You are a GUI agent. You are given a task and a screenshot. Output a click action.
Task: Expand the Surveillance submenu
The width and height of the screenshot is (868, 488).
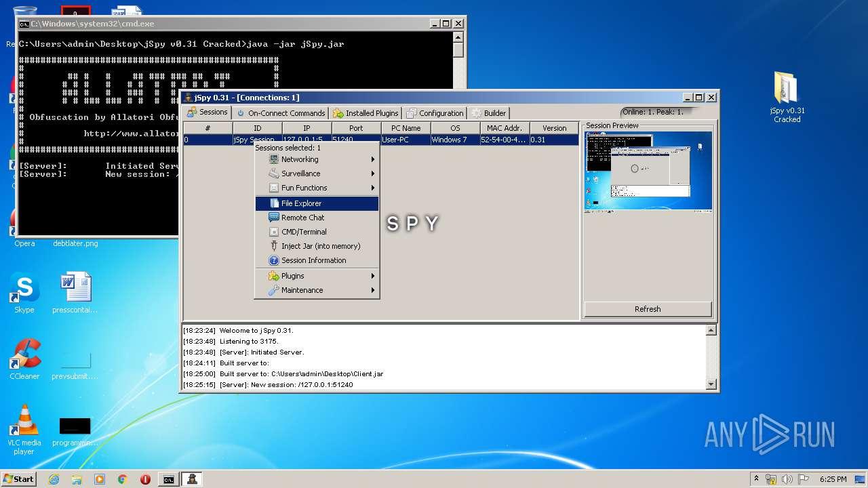(317, 174)
